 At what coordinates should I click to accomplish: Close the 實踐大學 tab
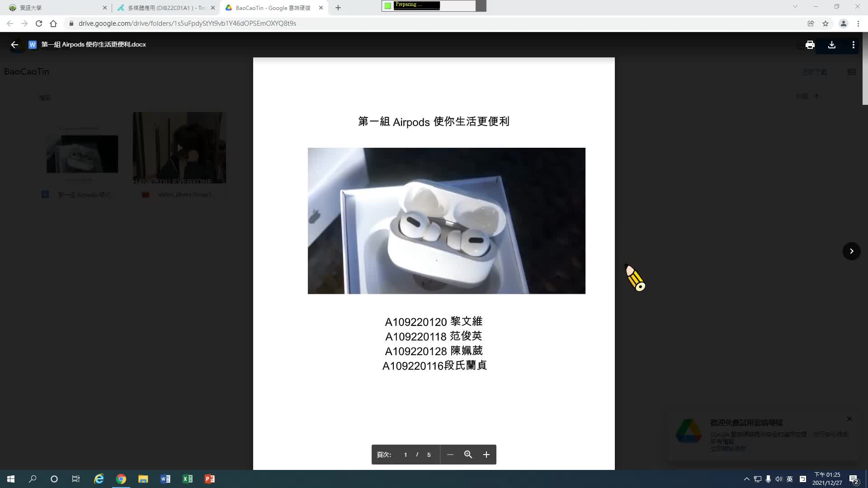(104, 8)
